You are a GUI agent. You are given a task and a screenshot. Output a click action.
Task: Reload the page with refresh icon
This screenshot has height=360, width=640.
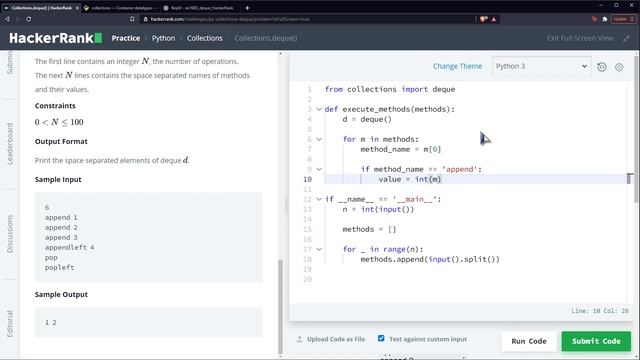pyautogui.click(x=28, y=19)
